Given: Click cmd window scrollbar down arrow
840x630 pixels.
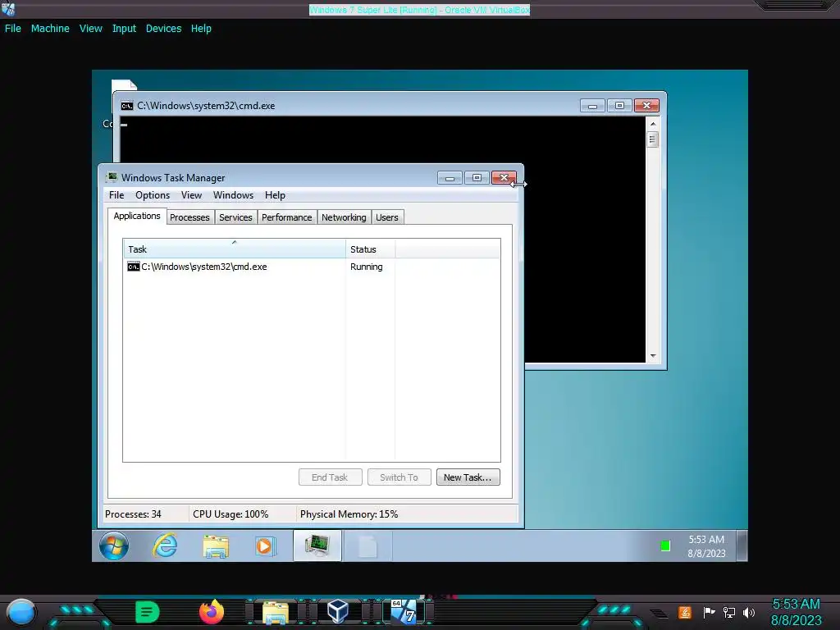Looking at the screenshot, I should tap(652, 356).
